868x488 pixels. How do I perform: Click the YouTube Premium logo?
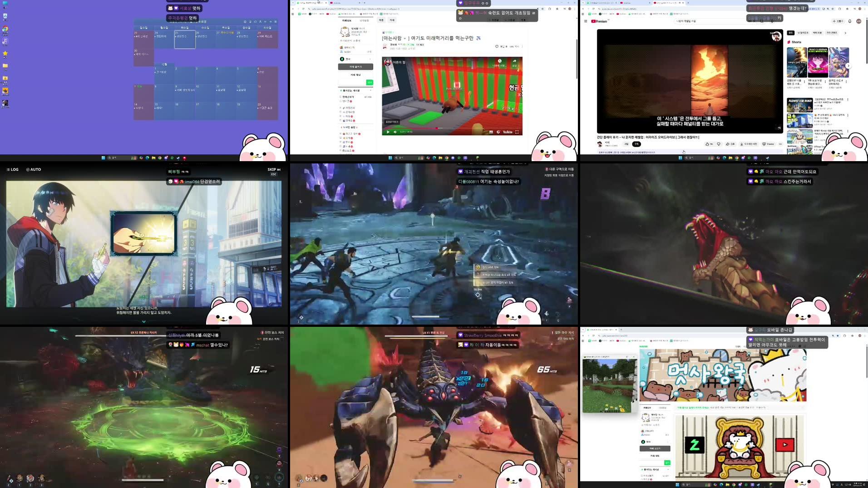click(x=598, y=20)
